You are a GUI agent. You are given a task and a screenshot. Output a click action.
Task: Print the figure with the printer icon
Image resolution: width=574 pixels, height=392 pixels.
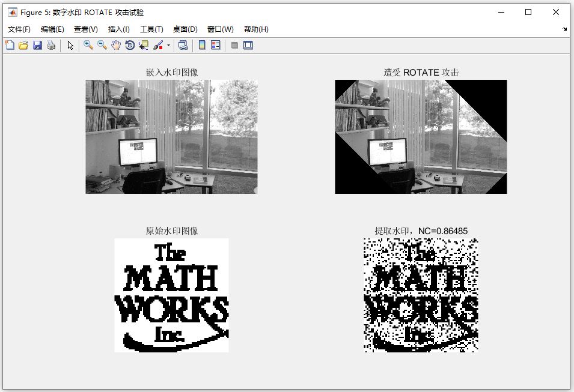tap(51, 46)
